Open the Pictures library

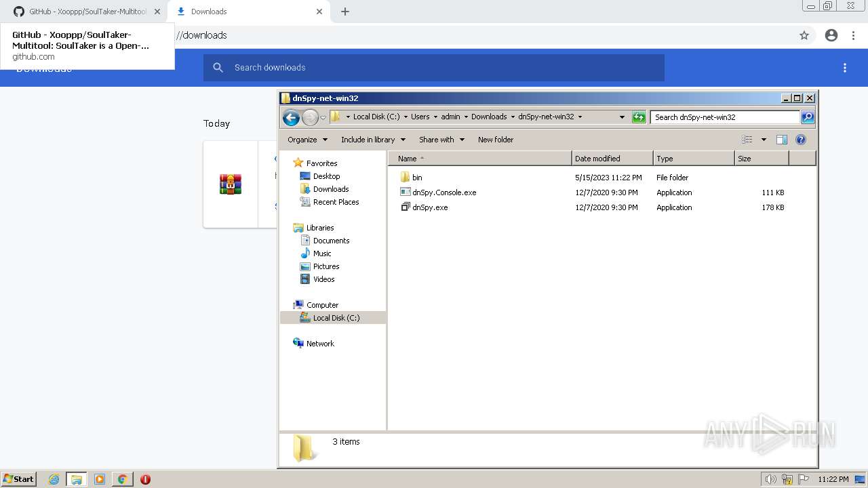click(x=325, y=266)
